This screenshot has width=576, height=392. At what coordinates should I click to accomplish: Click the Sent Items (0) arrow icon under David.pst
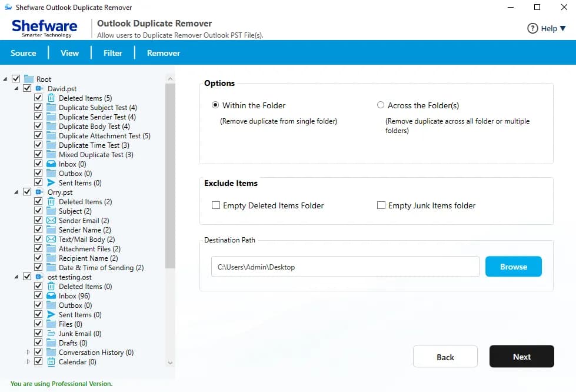tap(51, 182)
